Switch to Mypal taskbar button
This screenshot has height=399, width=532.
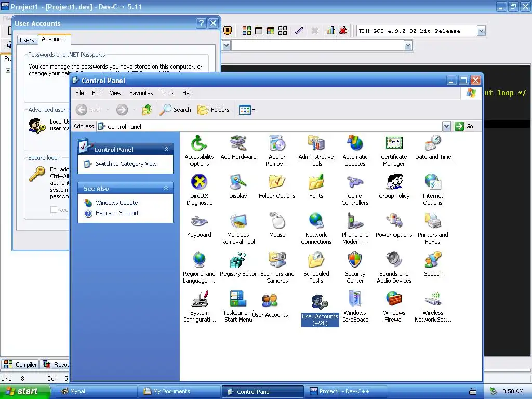point(96,392)
